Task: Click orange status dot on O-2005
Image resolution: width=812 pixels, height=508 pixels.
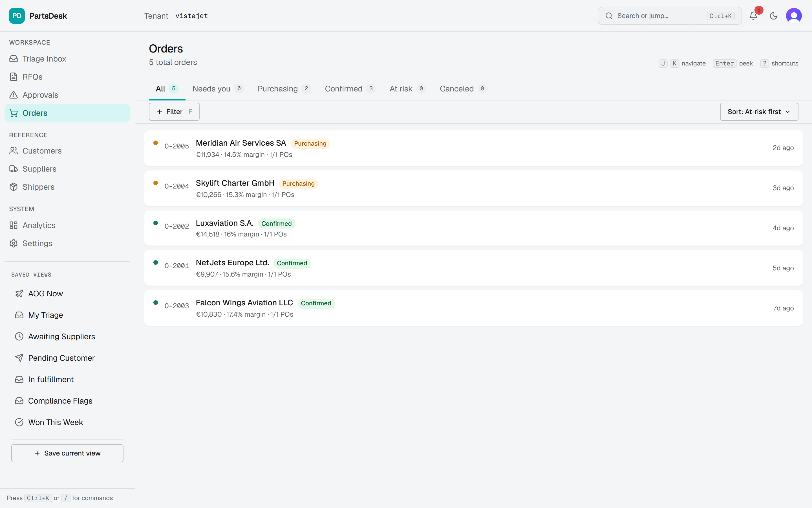Action: pyautogui.click(x=156, y=143)
